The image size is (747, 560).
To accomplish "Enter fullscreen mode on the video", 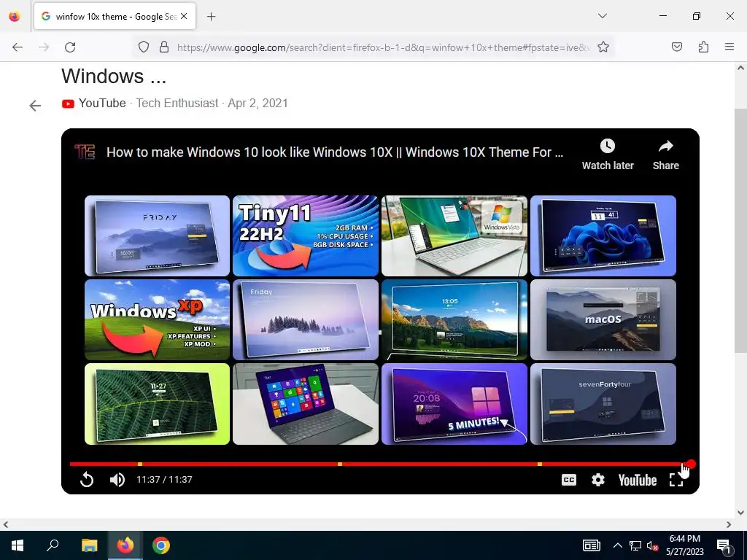I will point(676,480).
